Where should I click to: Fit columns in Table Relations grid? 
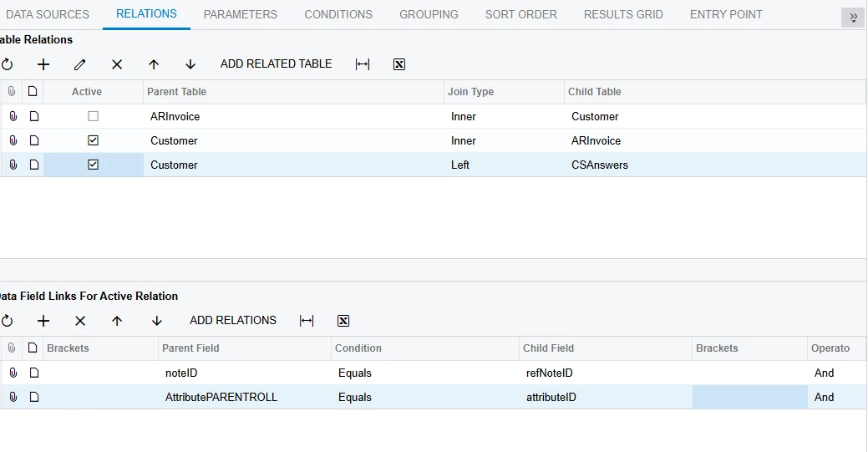point(363,64)
